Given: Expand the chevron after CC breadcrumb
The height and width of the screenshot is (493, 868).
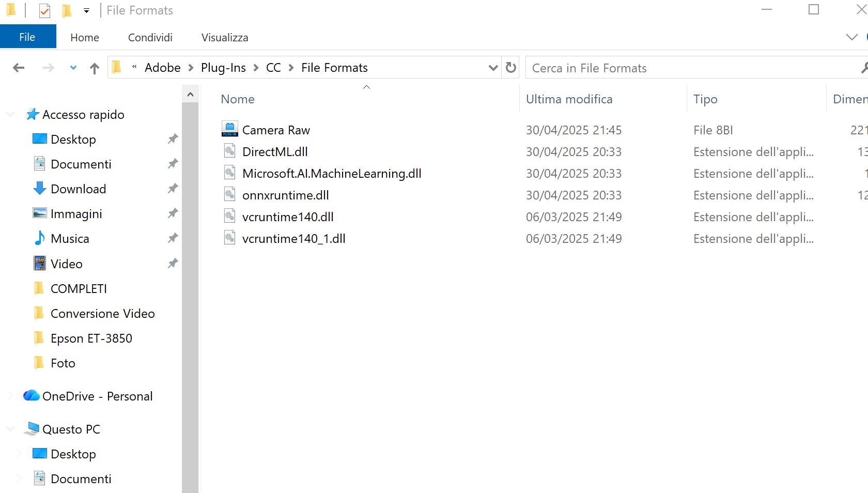Looking at the screenshot, I should (291, 68).
